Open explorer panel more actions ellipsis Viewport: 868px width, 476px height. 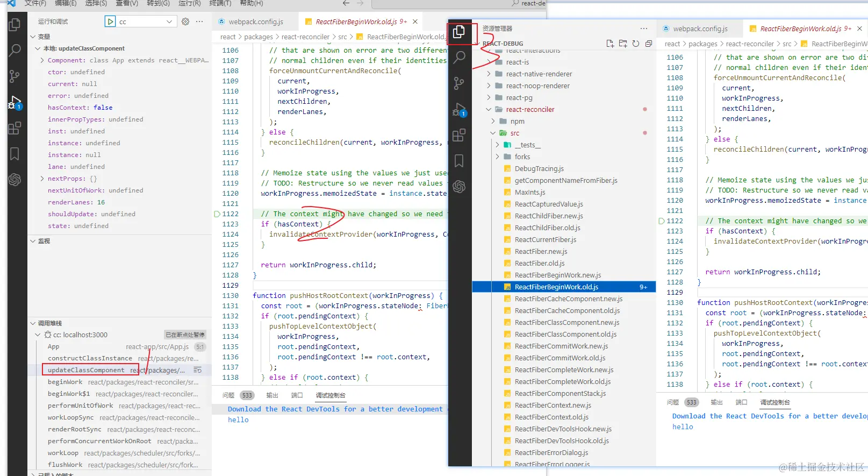pos(644,29)
